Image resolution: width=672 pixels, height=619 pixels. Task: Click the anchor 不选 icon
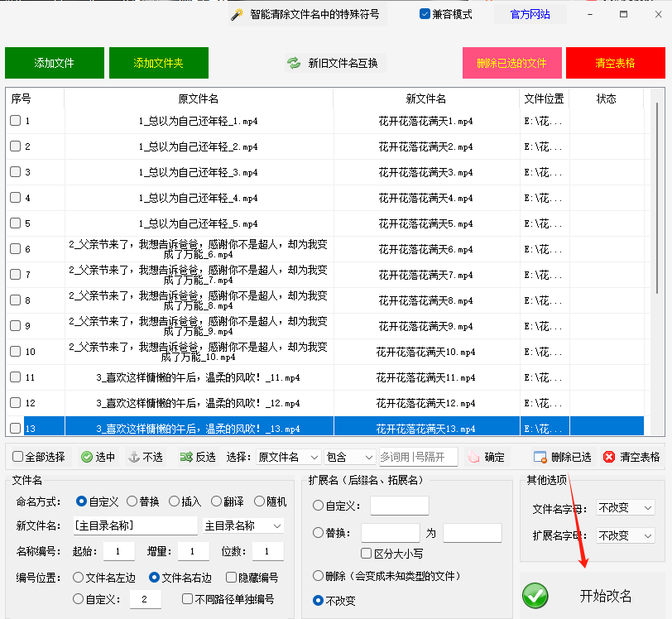(x=134, y=457)
